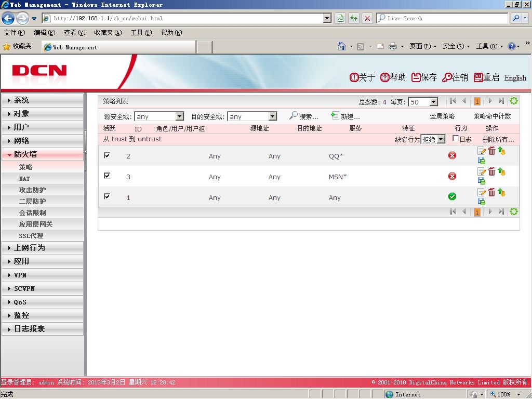Image resolution: width=532 pixels, height=399 pixels.
Task: Open the 策略命中计数 hit count link
Action: [x=492, y=116]
